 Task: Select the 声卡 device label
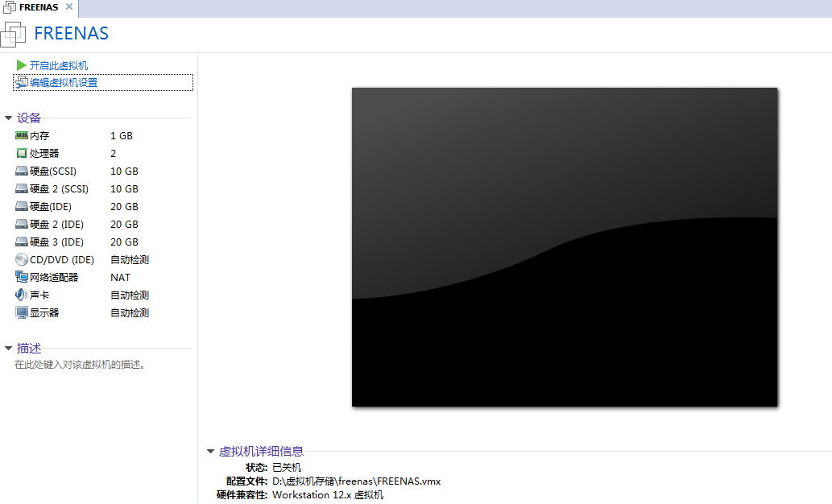tap(39, 295)
